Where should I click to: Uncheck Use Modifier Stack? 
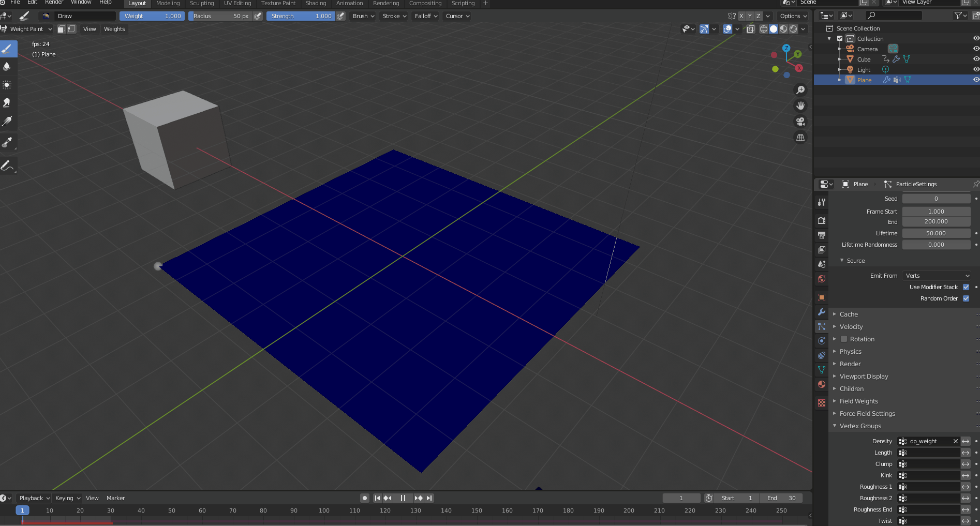click(x=966, y=287)
